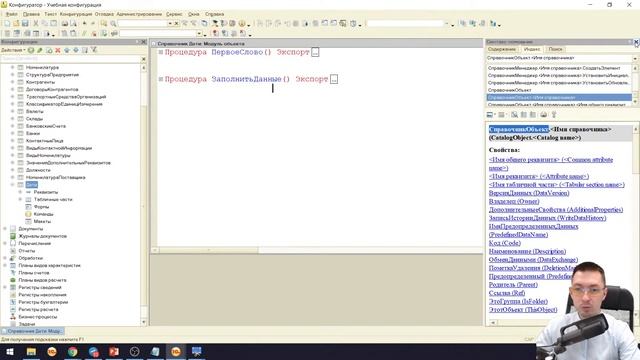Open the Действия dropdown menu
The height and width of the screenshot is (360, 640).
[x=13, y=50]
